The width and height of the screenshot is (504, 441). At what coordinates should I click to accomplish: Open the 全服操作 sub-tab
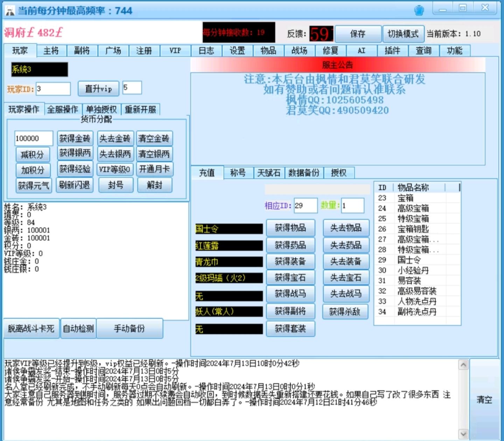tap(63, 110)
